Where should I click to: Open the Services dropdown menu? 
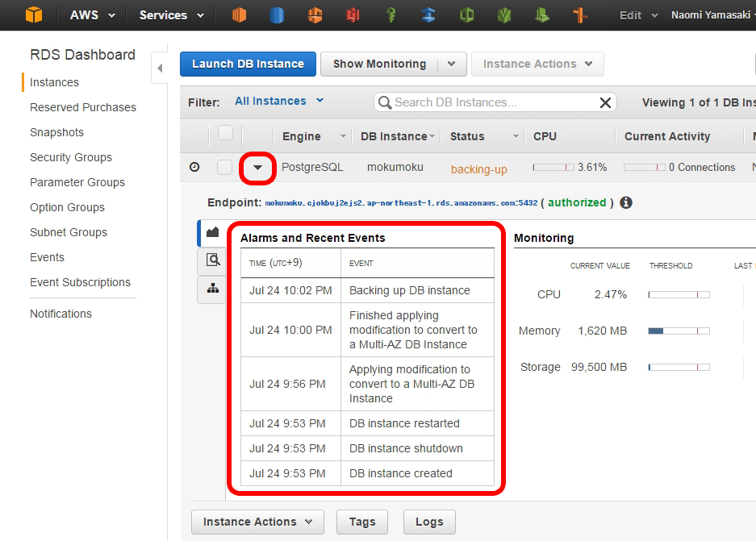172,15
